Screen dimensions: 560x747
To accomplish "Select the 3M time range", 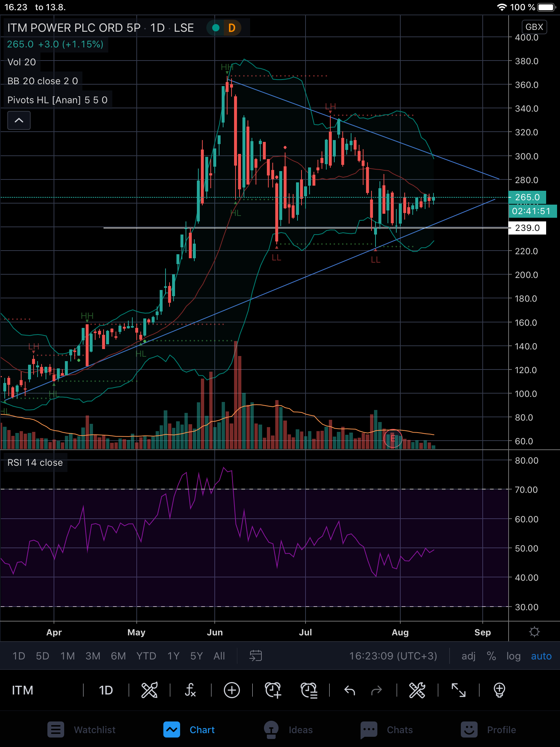I will [x=93, y=656].
